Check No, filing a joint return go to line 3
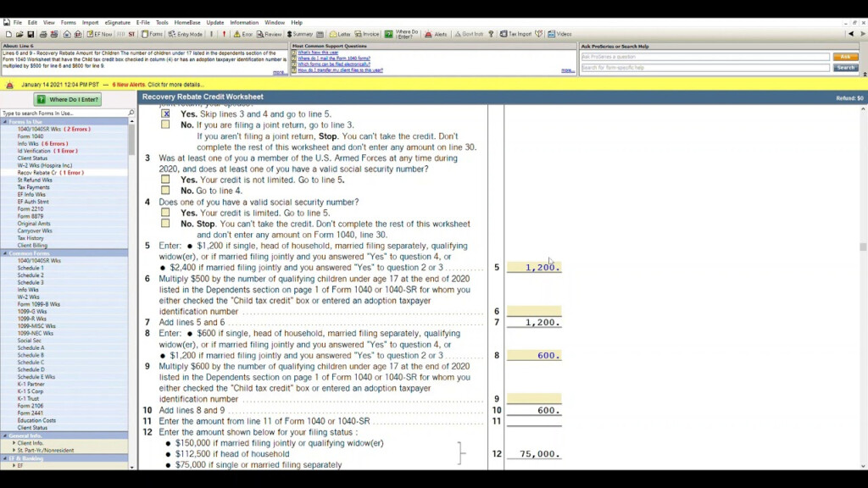 coord(165,125)
